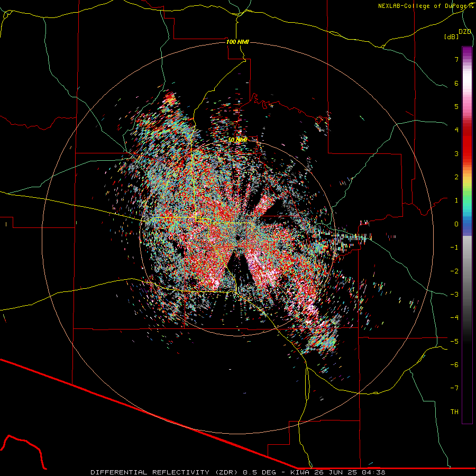This screenshot has width=476, height=476.
Task: Click the legend value 5
Action: point(456,106)
